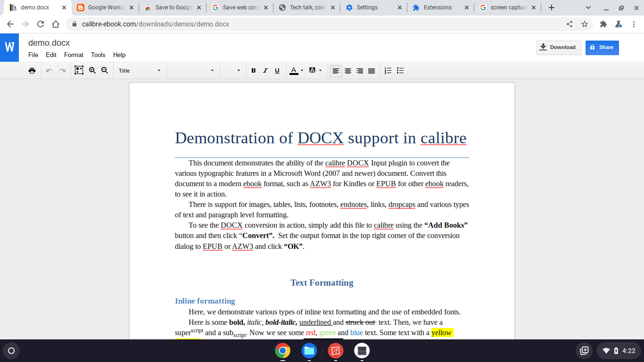Apply justified text alignment
The image size is (644, 362).
click(x=372, y=70)
